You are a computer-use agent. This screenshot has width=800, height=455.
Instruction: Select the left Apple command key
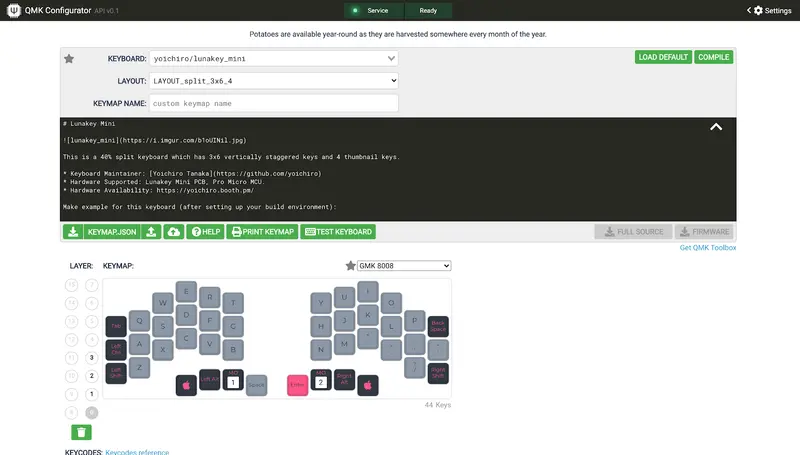186,385
